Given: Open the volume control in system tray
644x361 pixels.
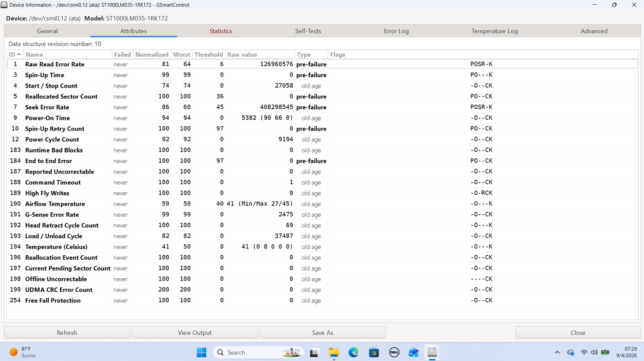Looking at the screenshot, I should pyautogui.click(x=594, y=353).
